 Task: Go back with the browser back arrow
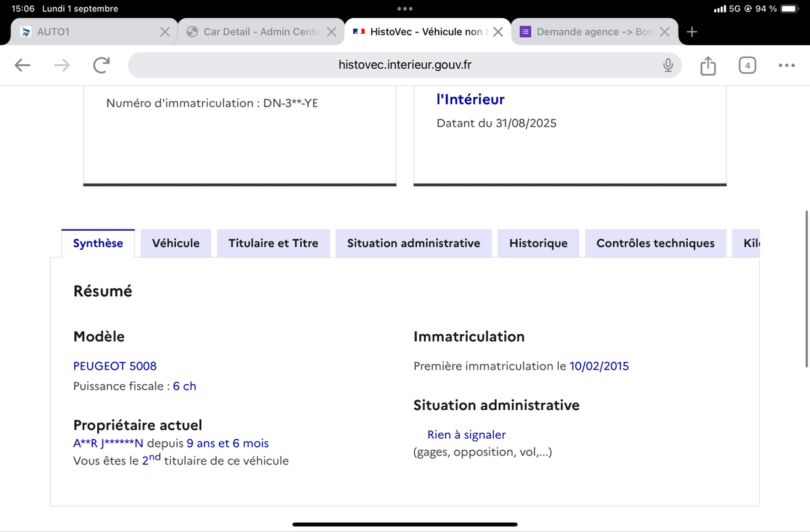coord(23,65)
